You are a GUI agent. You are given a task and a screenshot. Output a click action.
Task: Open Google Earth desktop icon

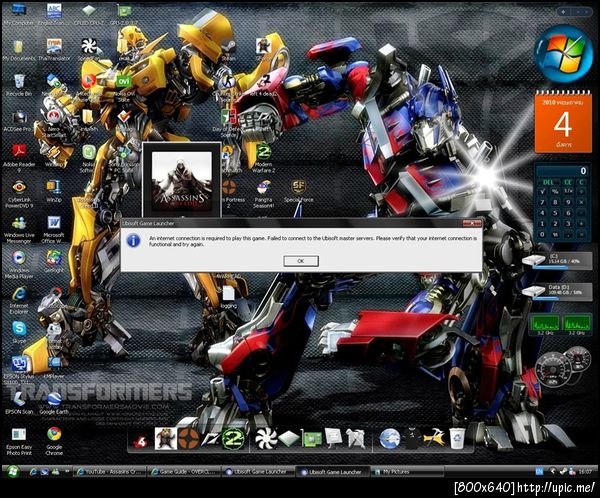coord(54,402)
